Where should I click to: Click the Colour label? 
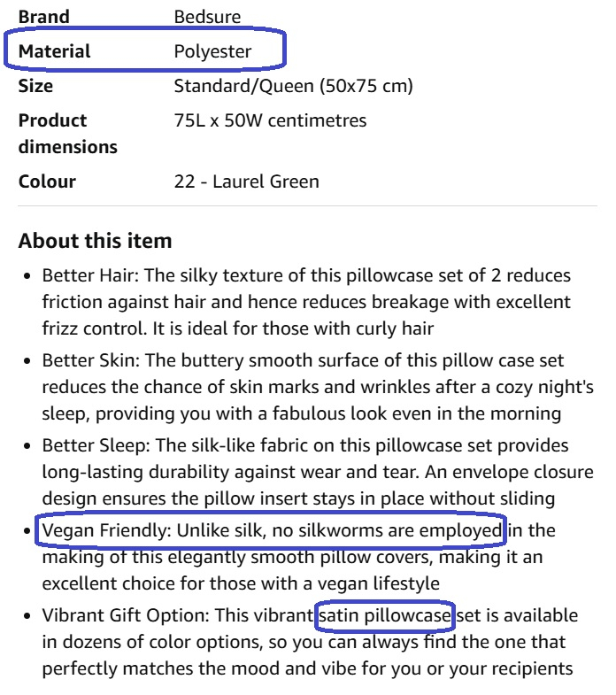(47, 181)
